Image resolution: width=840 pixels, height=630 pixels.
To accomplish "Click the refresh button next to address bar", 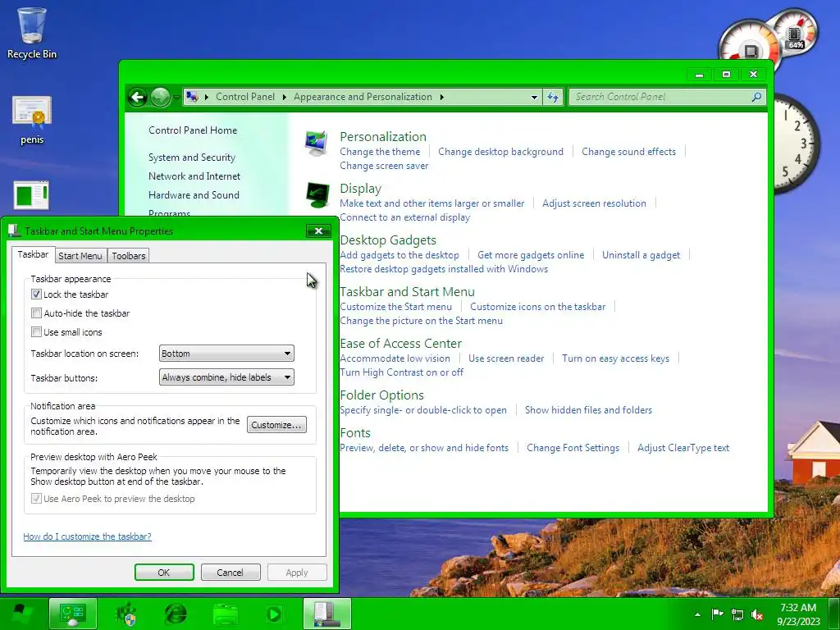I will point(553,97).
